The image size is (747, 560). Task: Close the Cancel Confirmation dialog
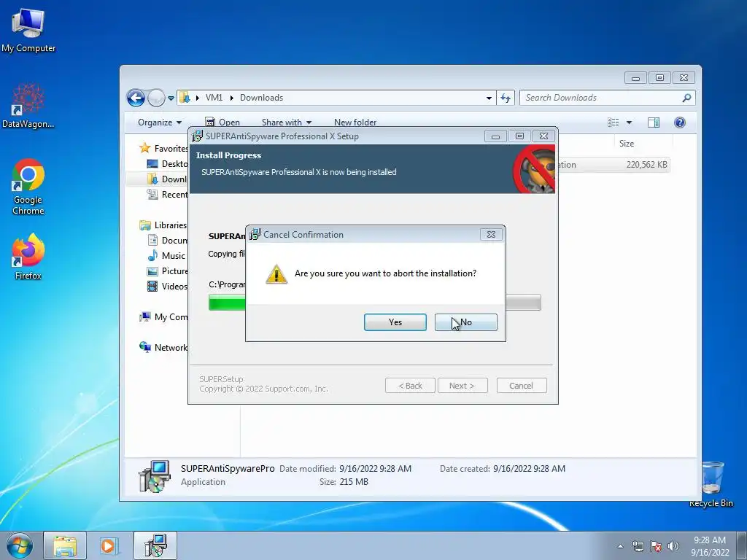pos(491,234)
